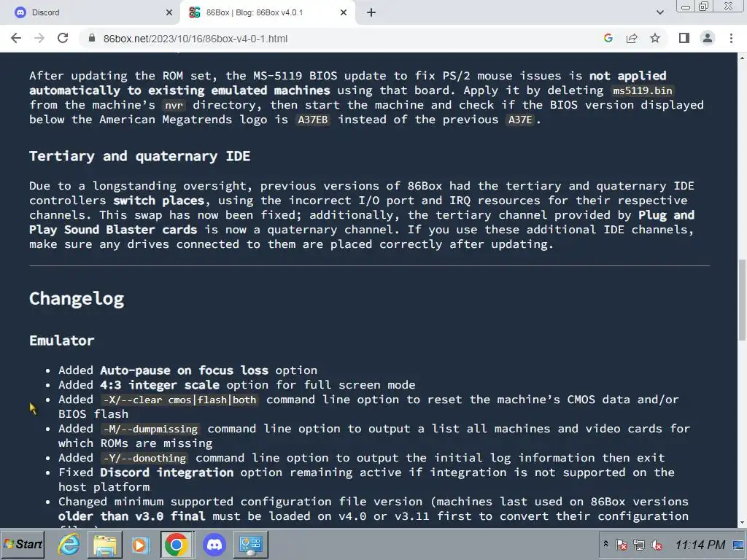Screen dimensions: 747x560
Task: Click the -M/--dumpmissing code
Action: click(x=150, y=429)
